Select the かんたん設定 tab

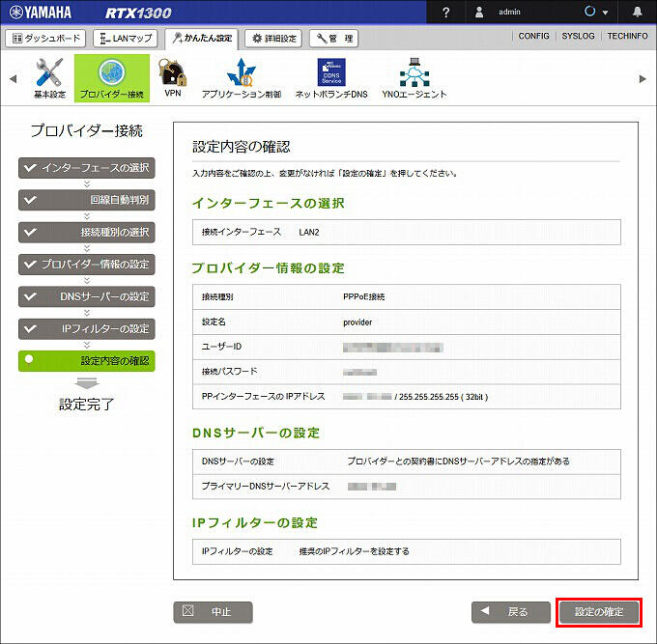point(202,39)
